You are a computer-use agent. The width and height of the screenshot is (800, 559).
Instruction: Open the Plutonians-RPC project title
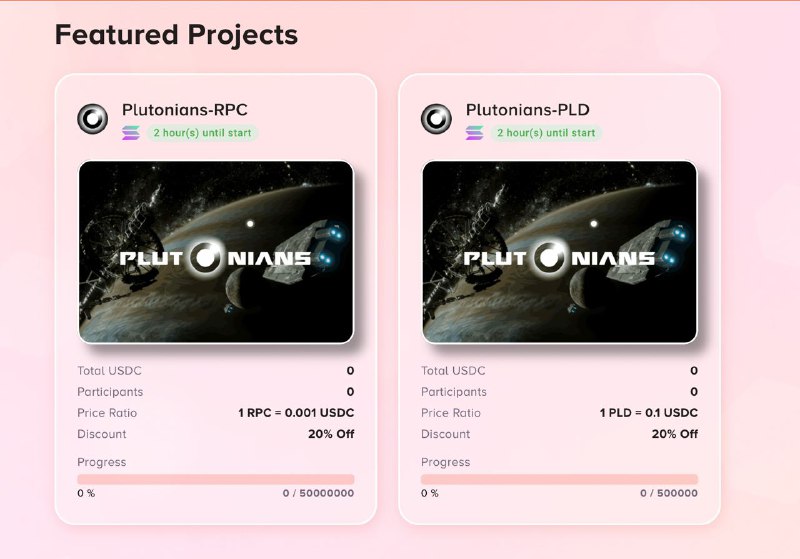185,110
